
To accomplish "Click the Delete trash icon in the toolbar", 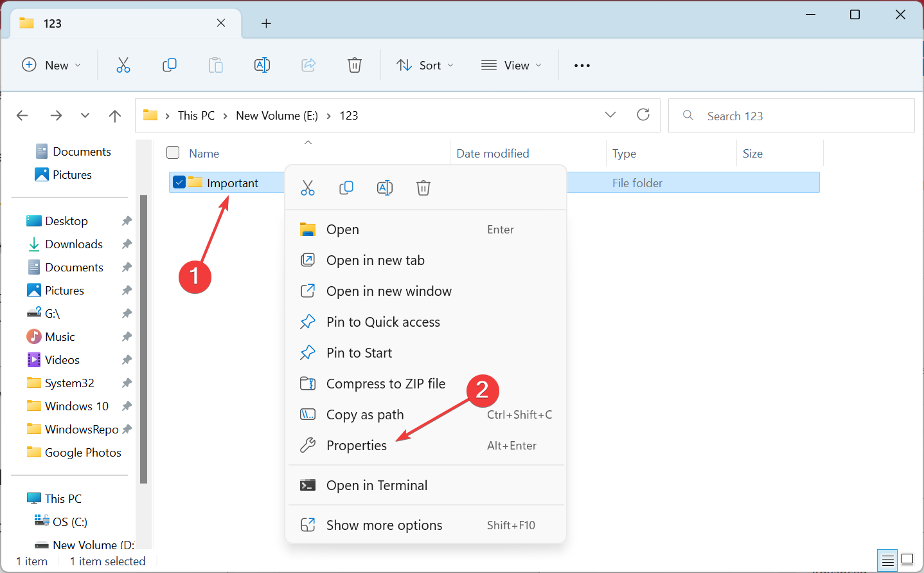I will (x=354, y=65).
